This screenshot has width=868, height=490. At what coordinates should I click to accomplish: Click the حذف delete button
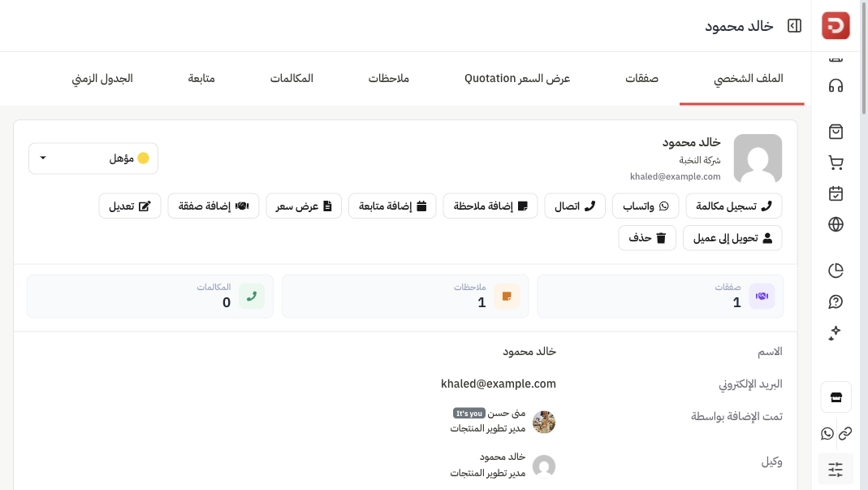pyautogui.click(x=647, y=238)
